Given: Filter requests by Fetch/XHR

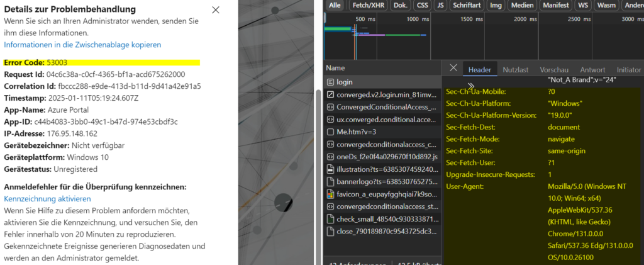Looking at the screenshot, I should [x=369, y=6].
